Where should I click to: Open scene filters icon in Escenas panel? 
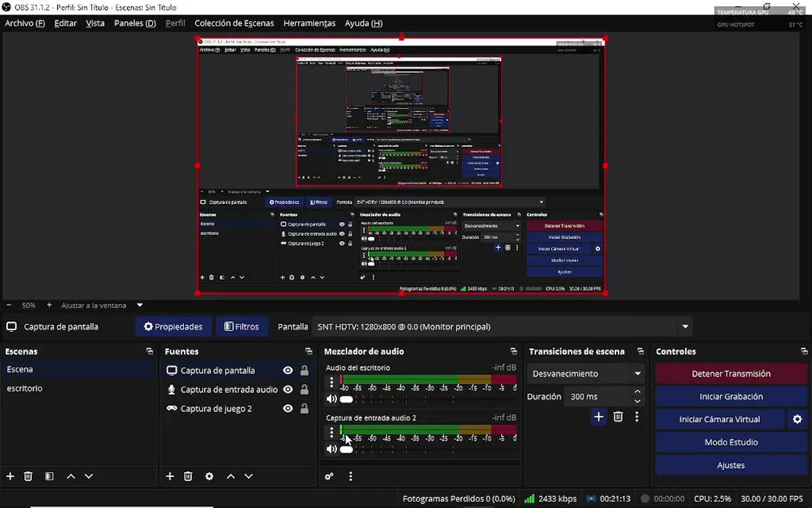tap(49, 476)
